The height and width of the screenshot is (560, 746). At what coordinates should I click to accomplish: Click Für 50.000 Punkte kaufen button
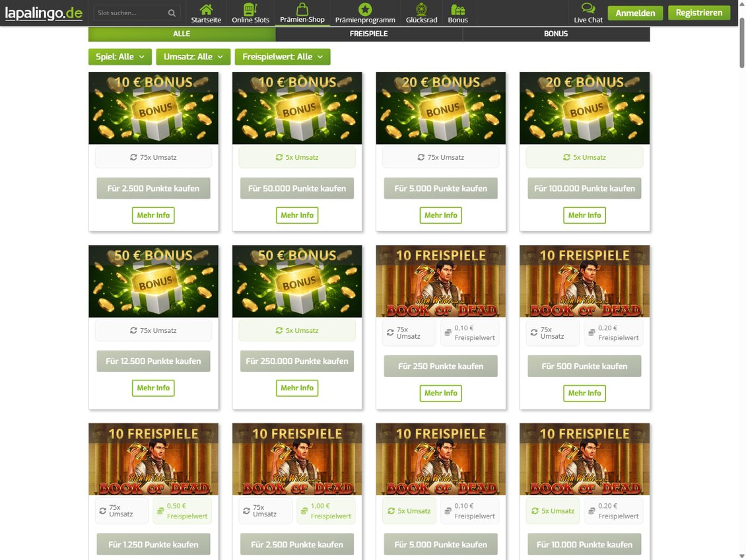pos(297,188)
